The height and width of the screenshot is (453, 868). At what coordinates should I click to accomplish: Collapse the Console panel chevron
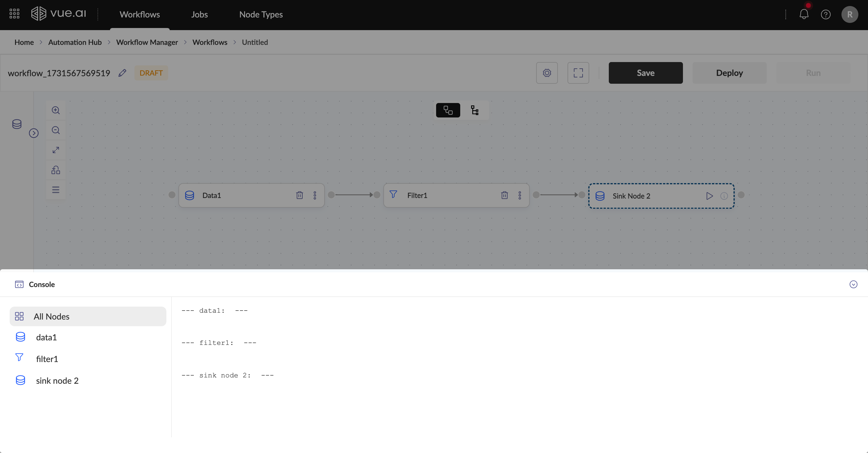click(x=853, y=285)
